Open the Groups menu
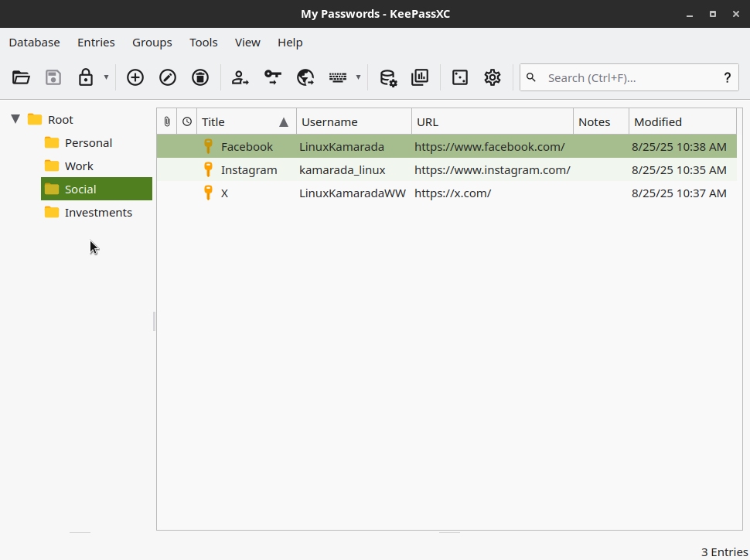The height and width of the screenshot is (560, 750). (152, 43)
